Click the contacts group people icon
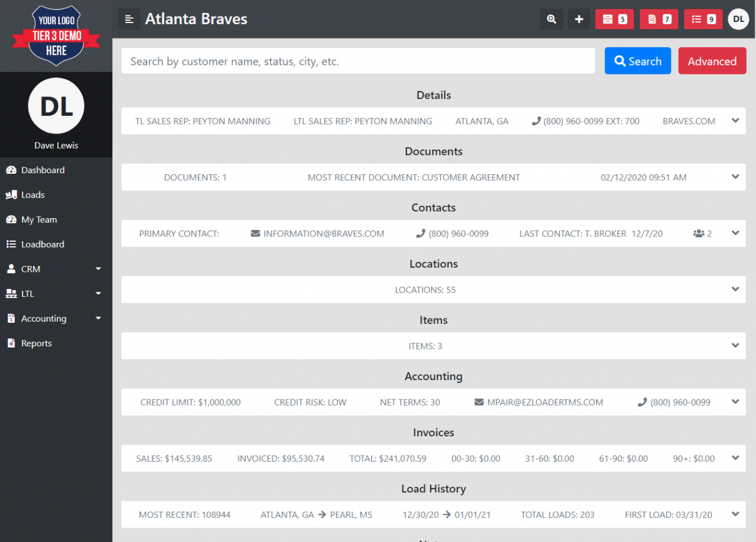Viewport: 756px width, 542px height. point(699,233)
